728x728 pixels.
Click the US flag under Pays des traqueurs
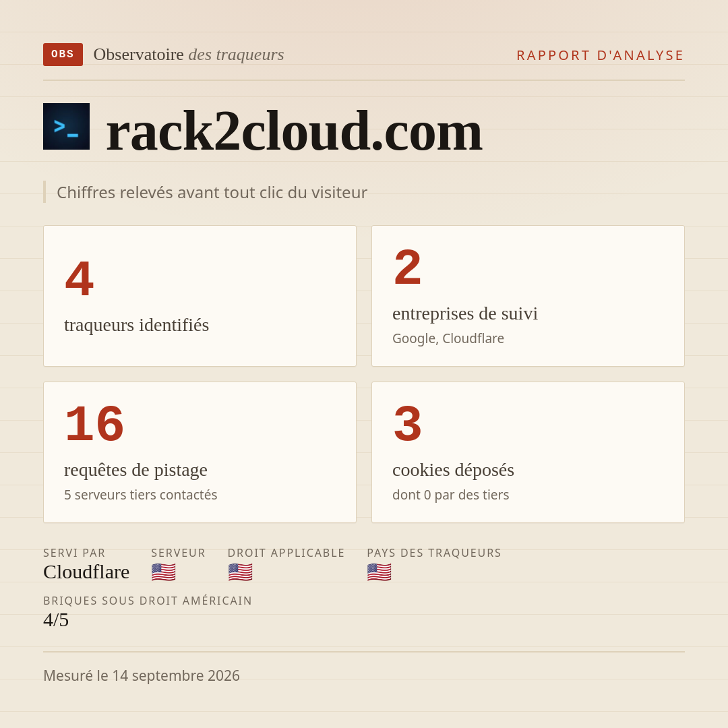[379, 572]
